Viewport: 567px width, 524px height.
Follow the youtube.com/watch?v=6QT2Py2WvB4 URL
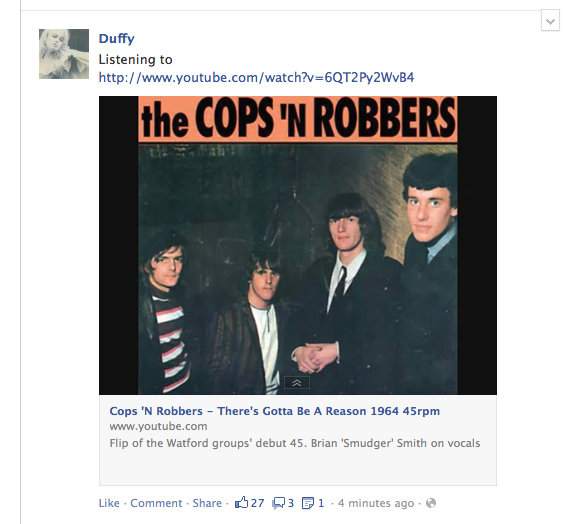coord(256,77)
